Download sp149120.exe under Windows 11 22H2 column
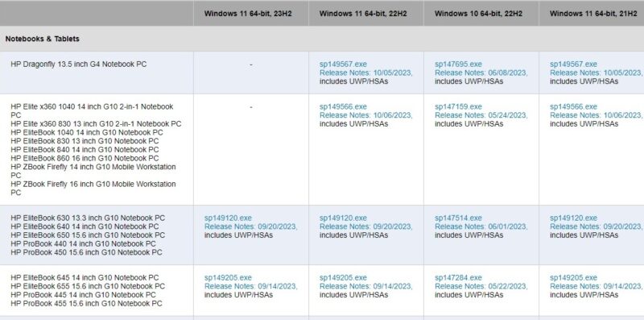 point(343,218)
